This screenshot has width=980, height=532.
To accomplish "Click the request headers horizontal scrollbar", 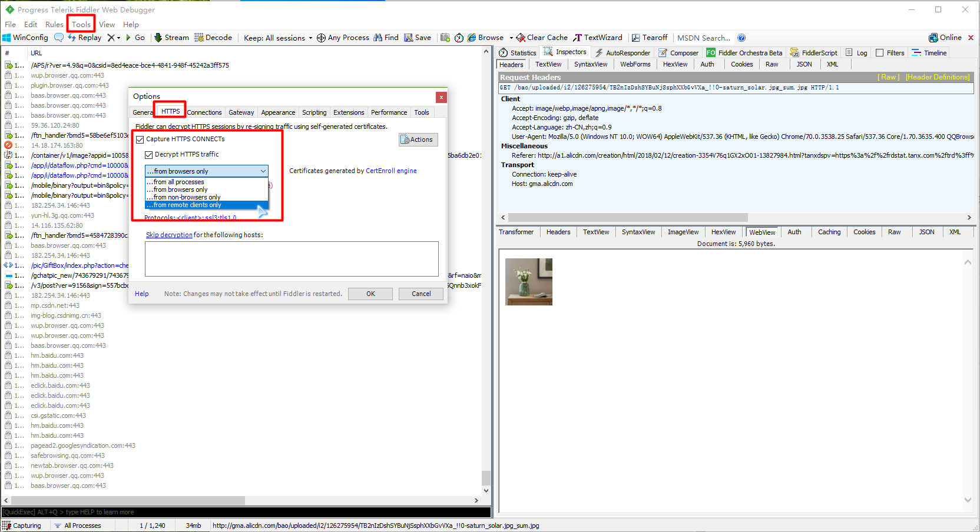I will (628, 217).
